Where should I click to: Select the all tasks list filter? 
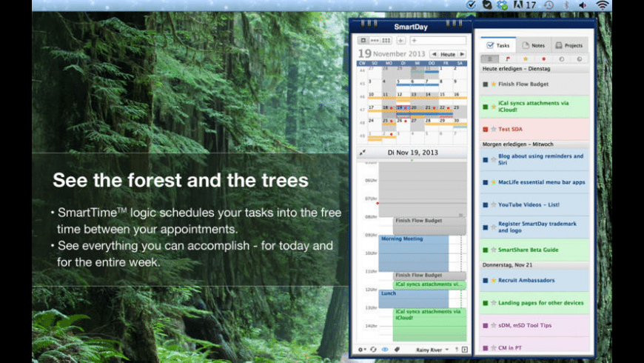point(489,59)
